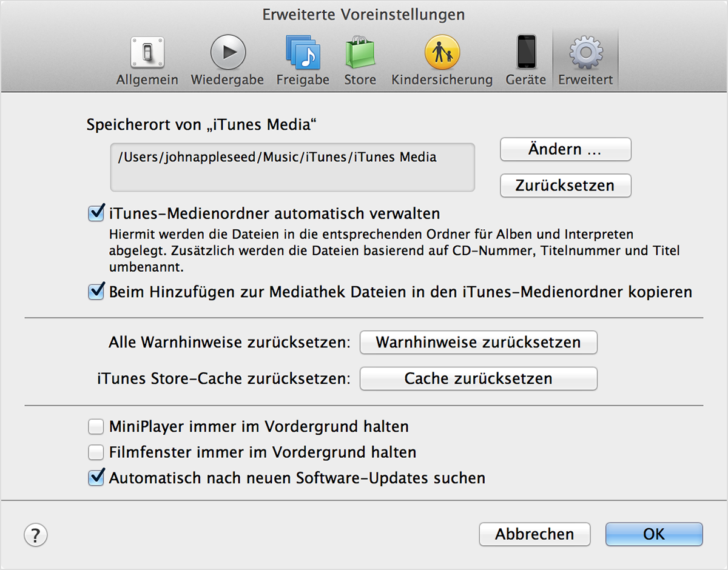Confirm the settings with OK
728x570 pixels.
[x=654, y=534]
